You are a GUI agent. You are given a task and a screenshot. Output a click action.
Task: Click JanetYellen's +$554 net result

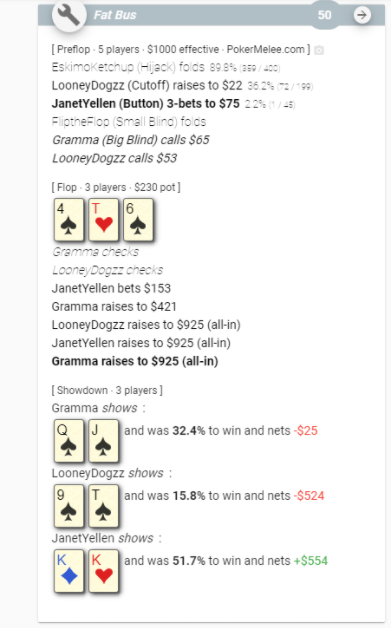click(x=311, y=561)
